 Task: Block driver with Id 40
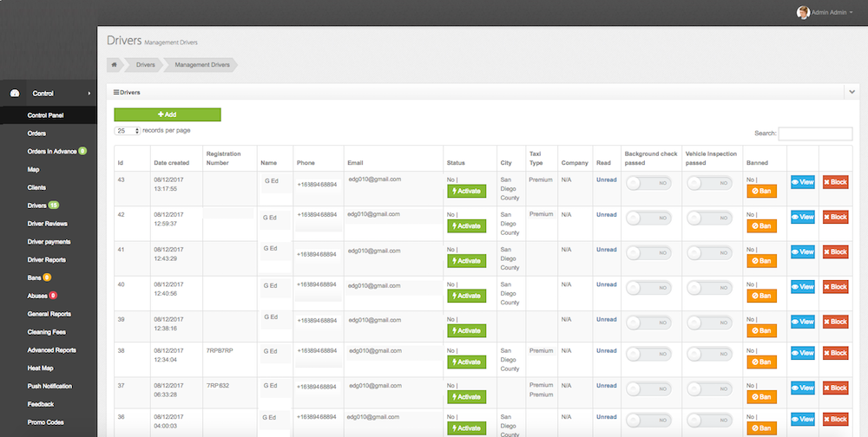(x=835, y=286)
